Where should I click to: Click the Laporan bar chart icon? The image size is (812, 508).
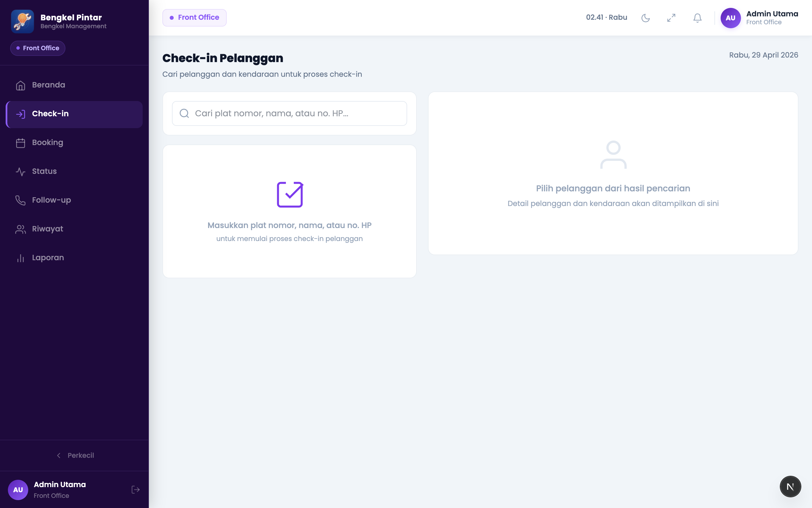coord(21,258)
